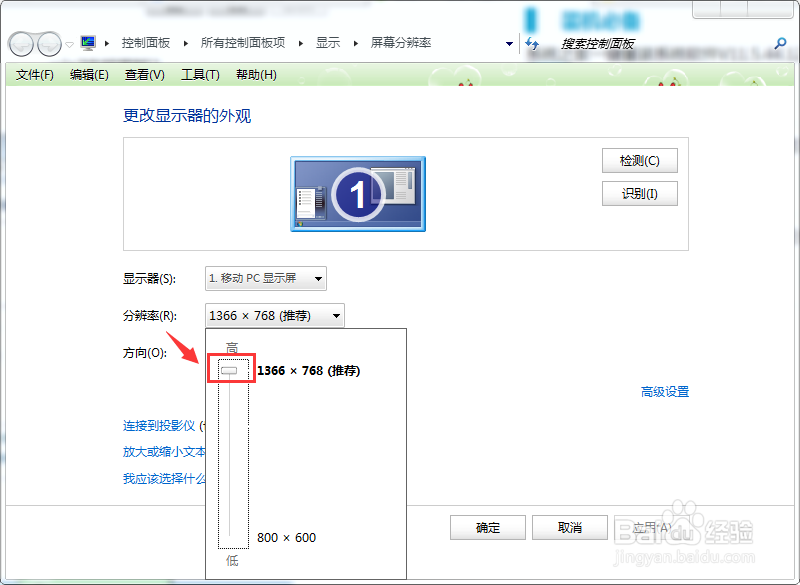Click the resolution slider thumb at 1366 × 768
This screenshot has width=800, height=585.
230,371
